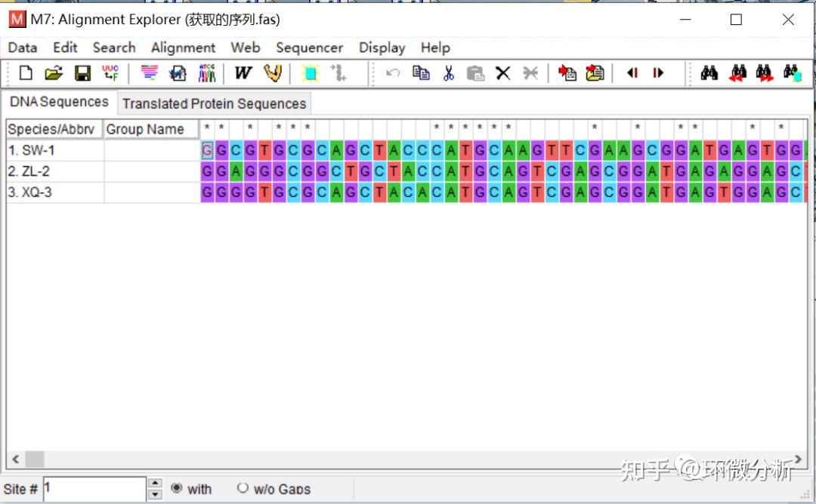
Task: Move the selection left arrow icon
Action: [x=632, y=73]
